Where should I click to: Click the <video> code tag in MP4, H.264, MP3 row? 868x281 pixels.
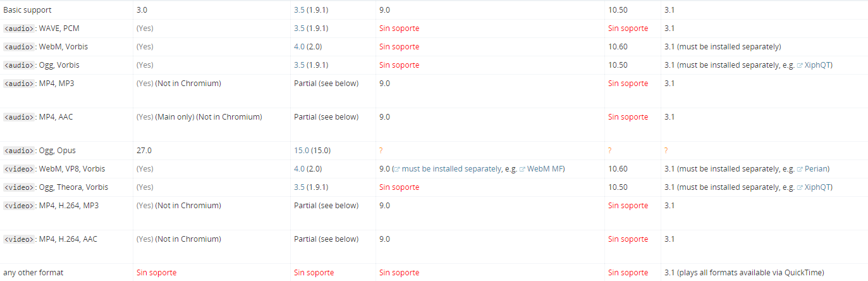[19, 206]
